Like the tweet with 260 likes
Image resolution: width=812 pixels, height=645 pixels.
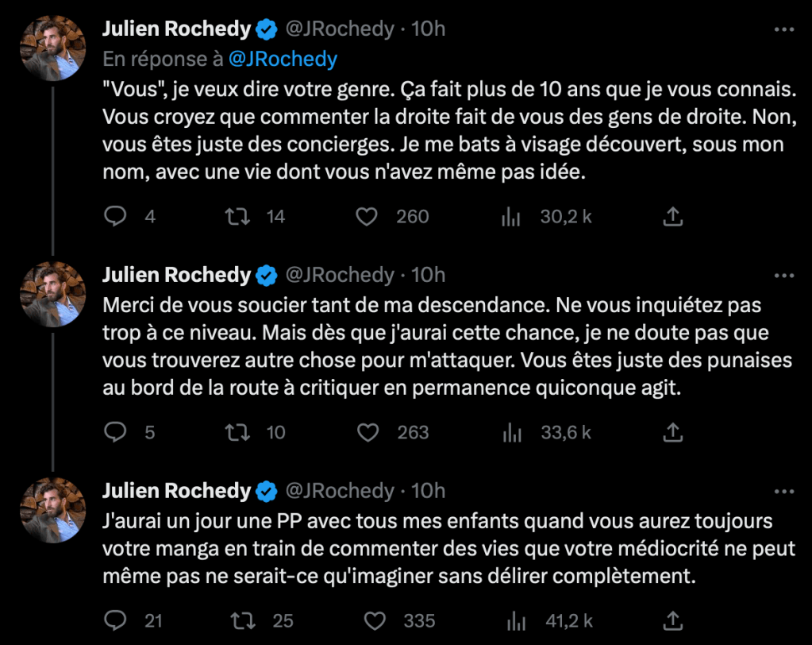point(366,216)
